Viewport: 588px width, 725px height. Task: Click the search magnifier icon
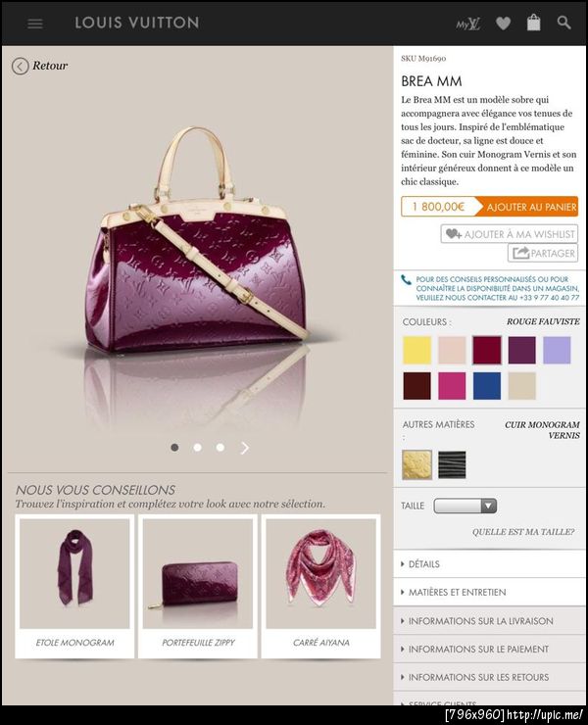(563, 23)
